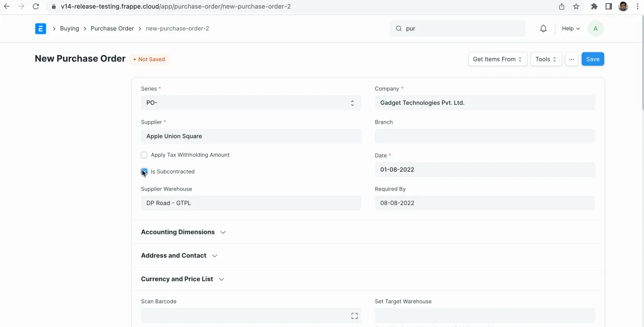Toggle the Is Subcontracted checkbox
644x327 pixels.
(144, 172)
